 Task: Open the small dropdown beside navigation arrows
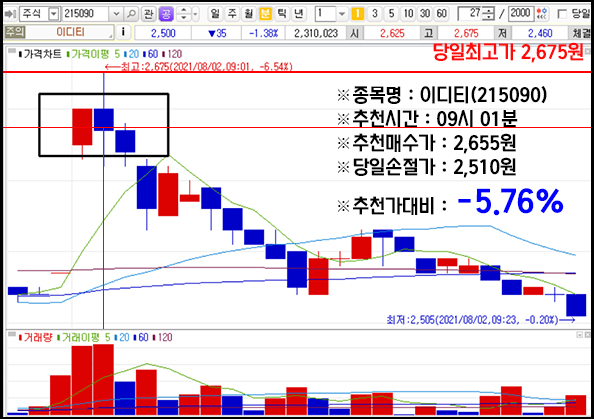pos(195,14)
